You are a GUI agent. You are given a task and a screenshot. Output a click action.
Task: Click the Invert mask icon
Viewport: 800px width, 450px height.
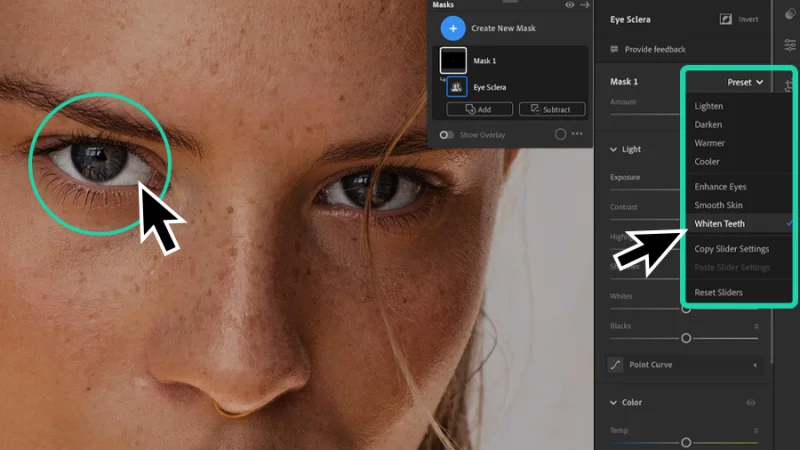pos(726,19)
